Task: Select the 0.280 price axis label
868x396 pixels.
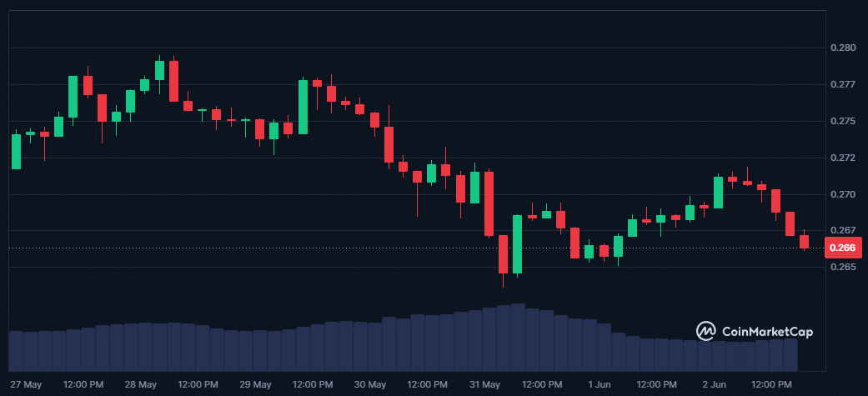Action: (842, 48)
